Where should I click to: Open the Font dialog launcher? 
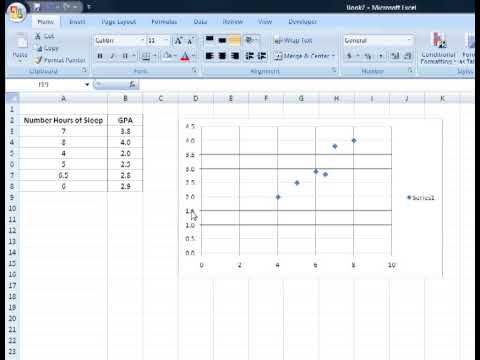(x=195, y=70)
